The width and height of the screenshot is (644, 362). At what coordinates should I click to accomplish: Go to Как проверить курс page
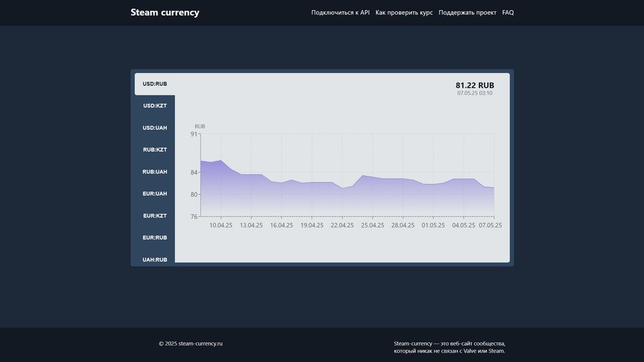(404, 13)
